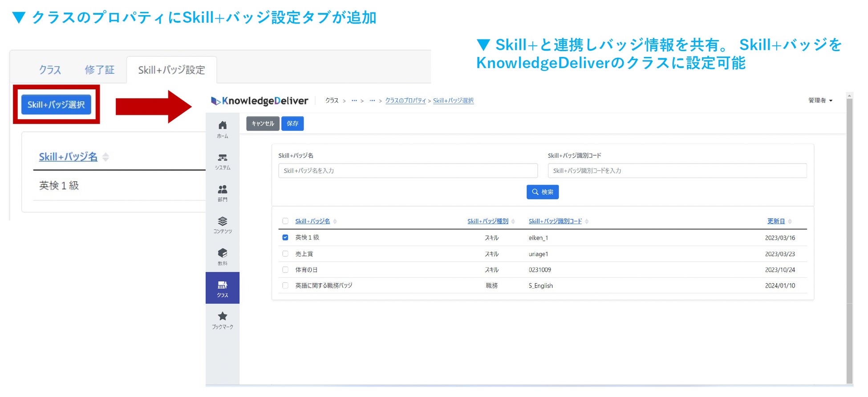Click the 職務 type cell
Screen dimensions: 868x397
coord(491,286)
